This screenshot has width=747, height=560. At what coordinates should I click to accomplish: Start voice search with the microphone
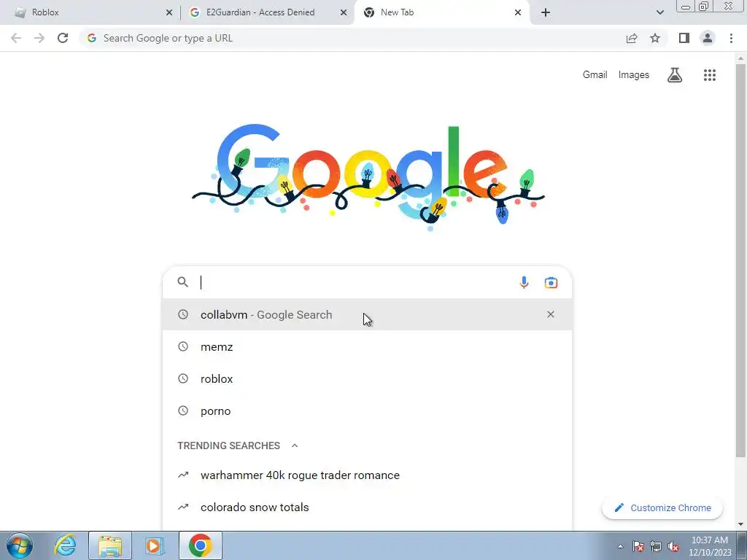[x=524, y=282]
